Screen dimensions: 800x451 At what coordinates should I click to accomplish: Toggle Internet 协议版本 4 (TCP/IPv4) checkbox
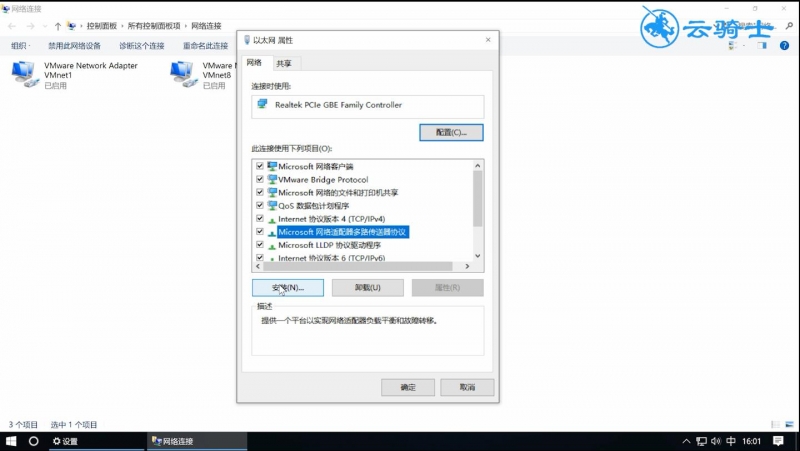260,218
